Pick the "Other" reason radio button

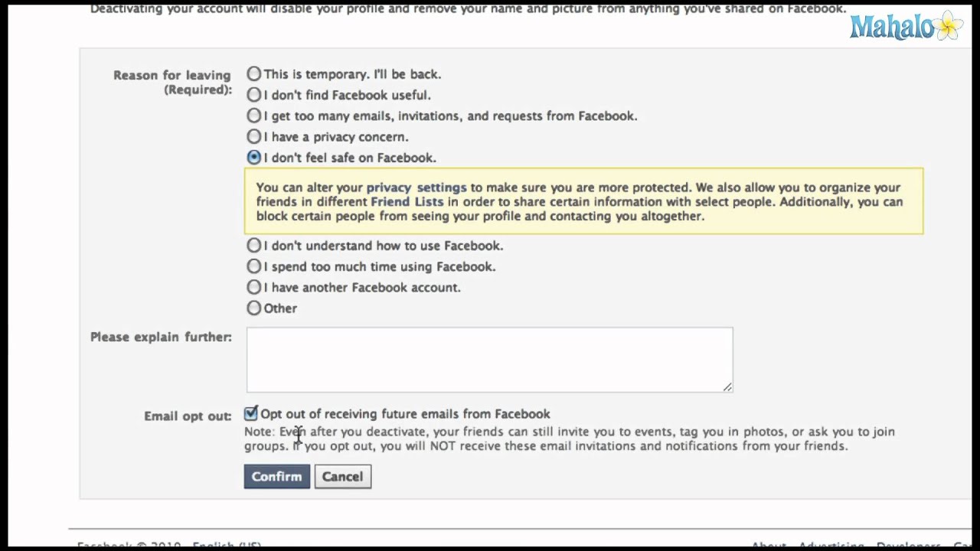coord(254,308)
